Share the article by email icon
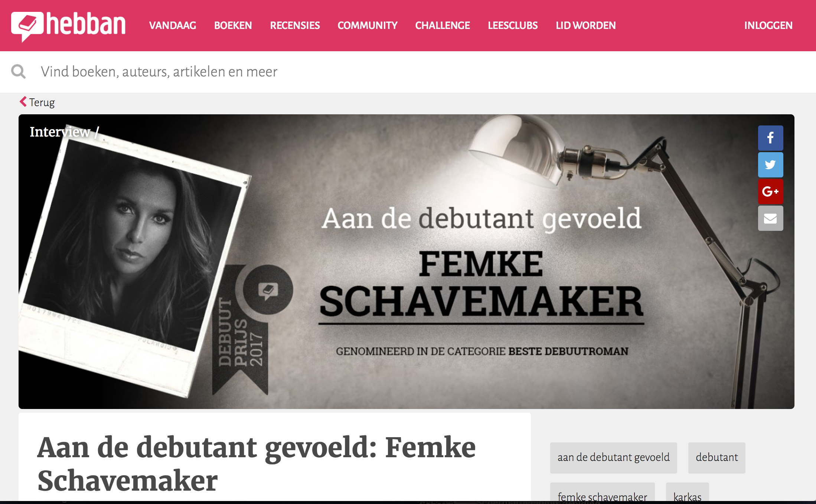 [x=770, y=218]
